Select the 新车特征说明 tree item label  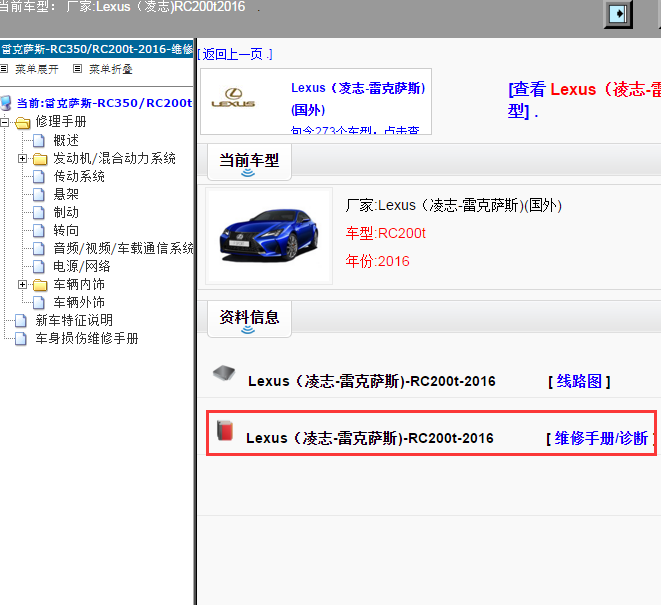tap(74, 320)
